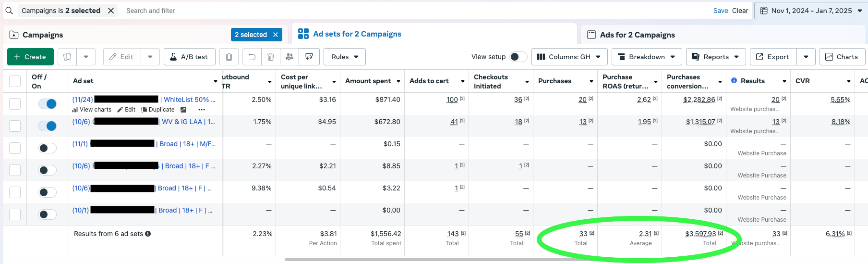This screenshot has width=868, height=264.
Task: Toggle off the (11/24) WhiteList ad set
Action: [x=48, y=104]
